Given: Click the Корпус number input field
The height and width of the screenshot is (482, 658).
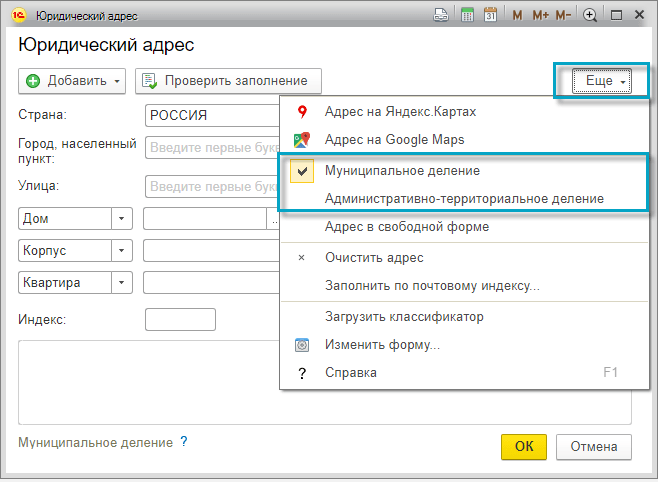Looking at the screenshot, I should point(212,251).
